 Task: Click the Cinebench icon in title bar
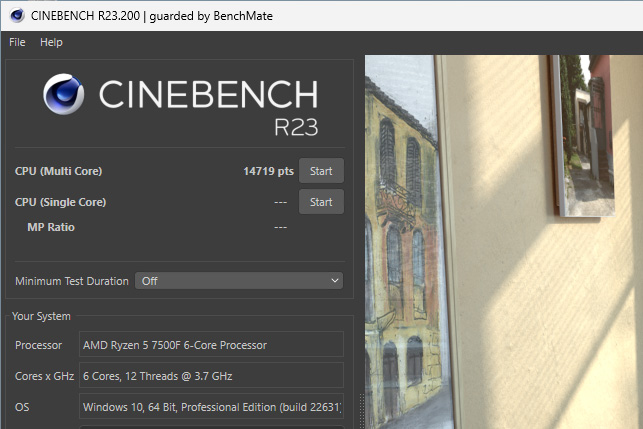coord(17,16)
